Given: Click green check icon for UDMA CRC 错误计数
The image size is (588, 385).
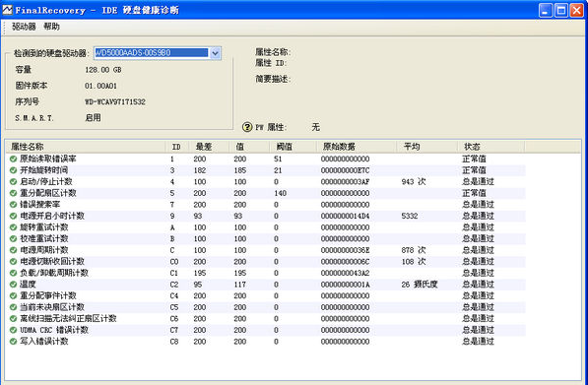Looking at the screenshot, I should click(13, 330).
